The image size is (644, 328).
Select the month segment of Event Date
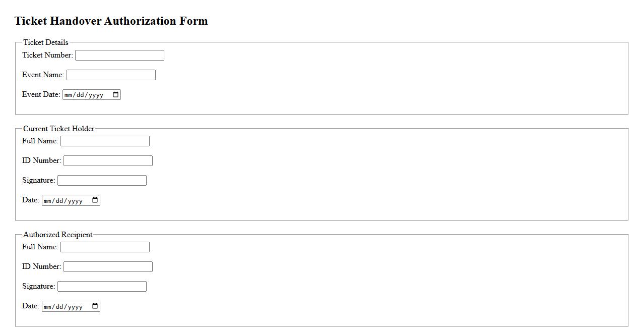tap(68, 95)
